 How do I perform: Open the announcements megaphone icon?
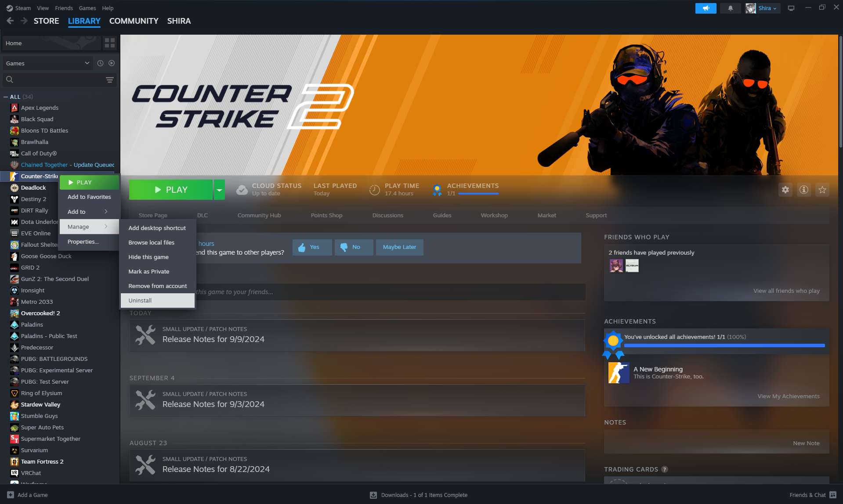tap(706, 8)
